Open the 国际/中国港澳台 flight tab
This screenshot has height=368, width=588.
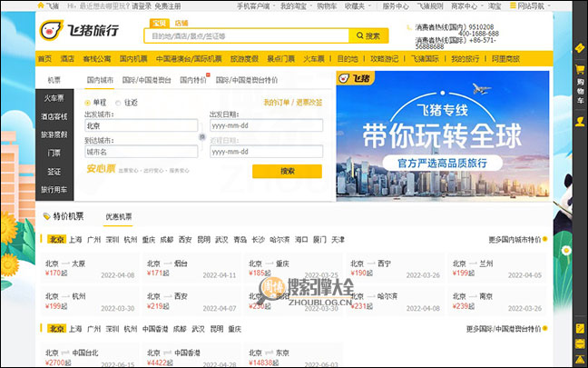click(147, 80)
